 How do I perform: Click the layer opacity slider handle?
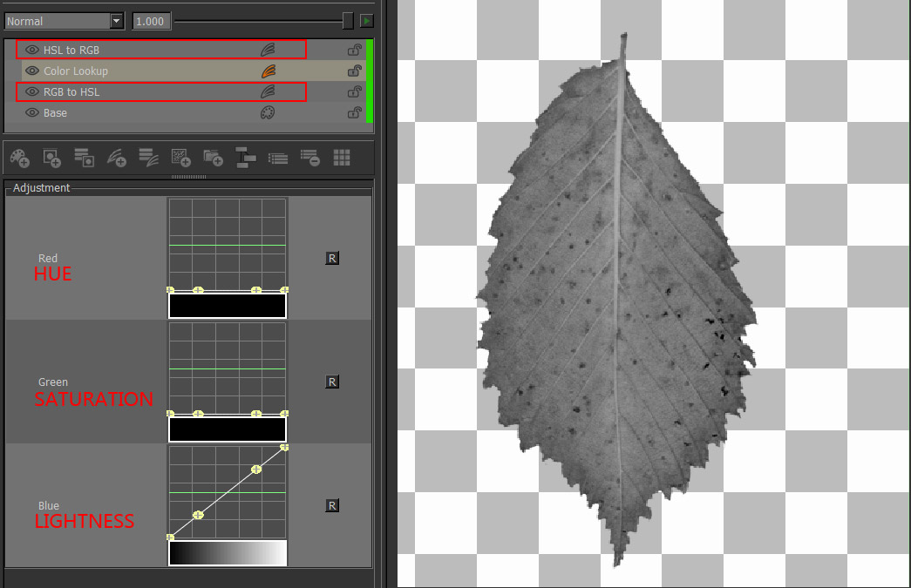348,21
